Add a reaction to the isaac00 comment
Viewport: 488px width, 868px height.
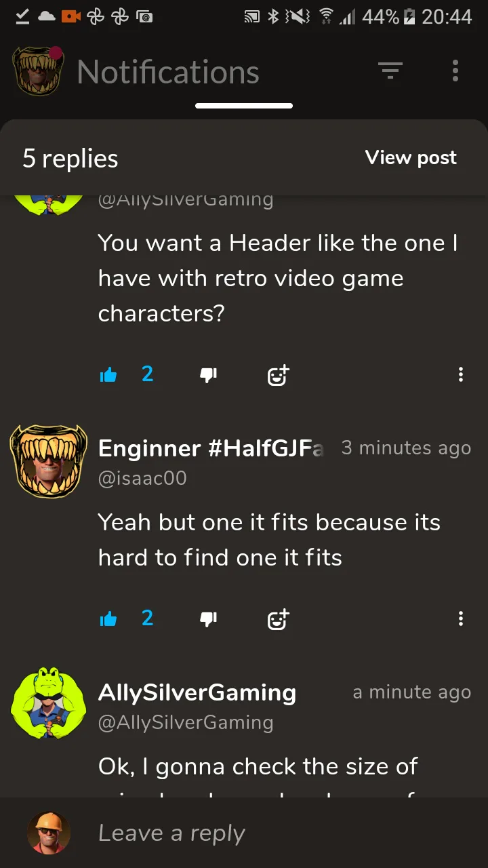click(x=278, y=618)
